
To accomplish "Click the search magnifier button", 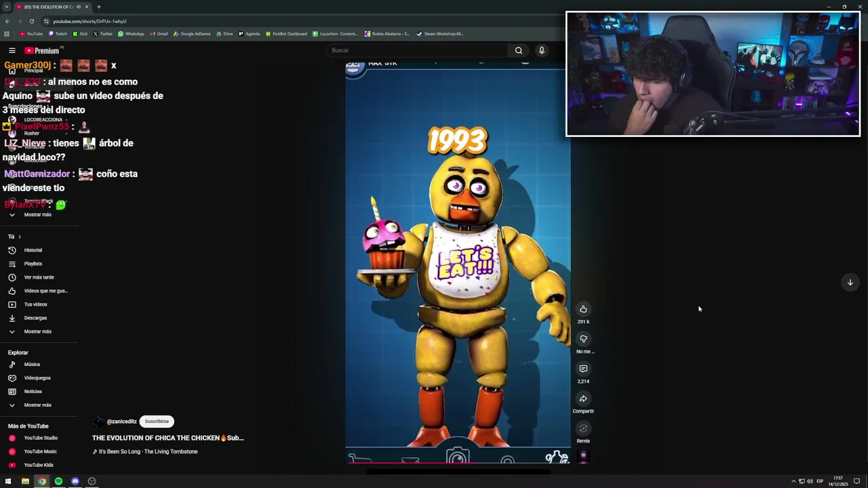I will point(519,50).
